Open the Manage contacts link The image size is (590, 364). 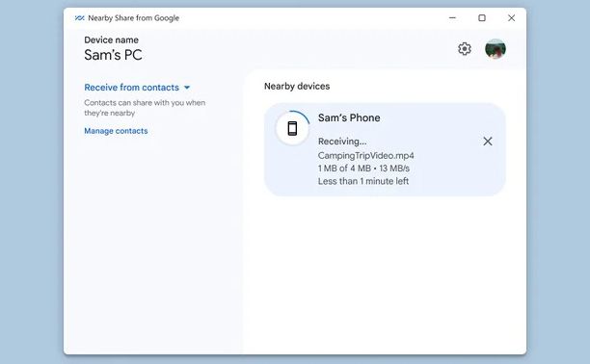(116, 131)
